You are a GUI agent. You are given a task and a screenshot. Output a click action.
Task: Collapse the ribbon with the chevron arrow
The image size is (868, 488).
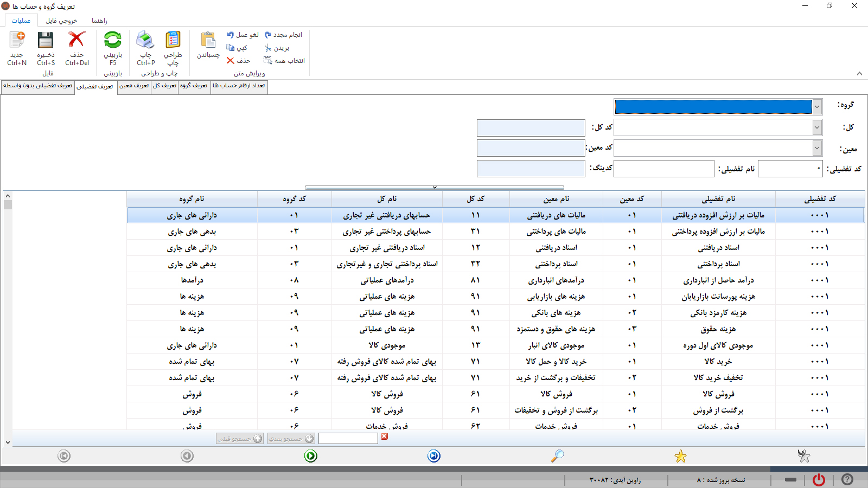click(x=860, y=74)
